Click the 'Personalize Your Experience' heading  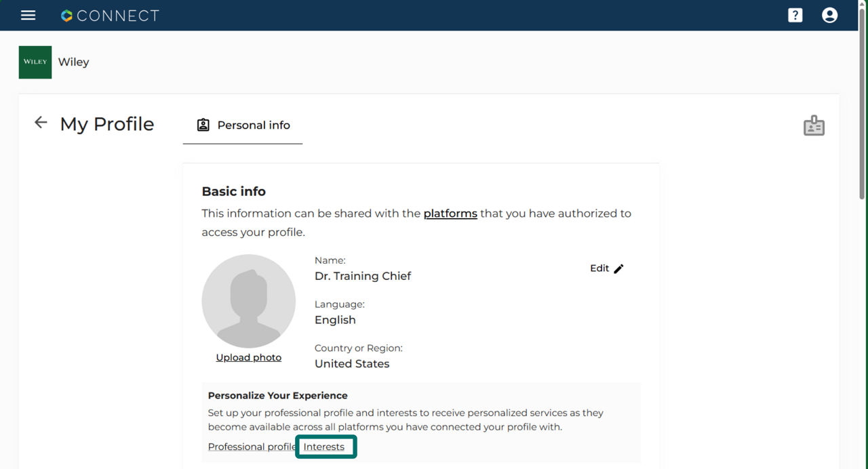click(x=278, y=396)
